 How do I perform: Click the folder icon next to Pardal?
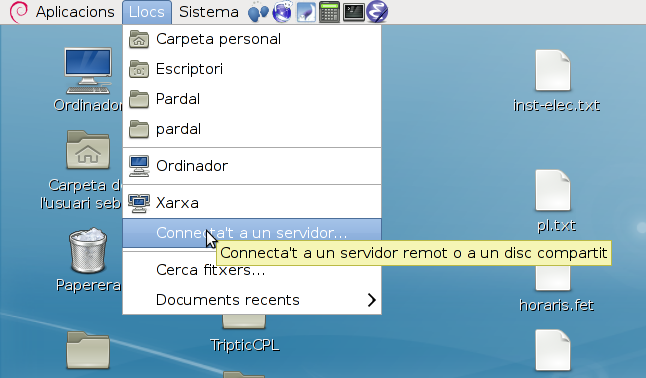click(139, 99)
